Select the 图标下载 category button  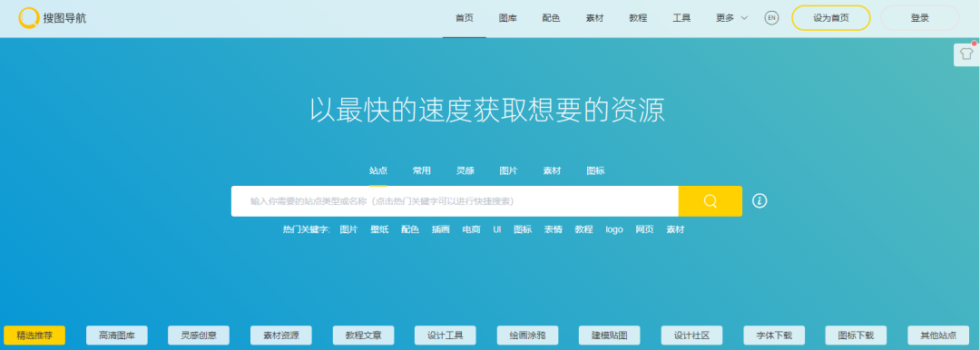click(x=857, y=335)
